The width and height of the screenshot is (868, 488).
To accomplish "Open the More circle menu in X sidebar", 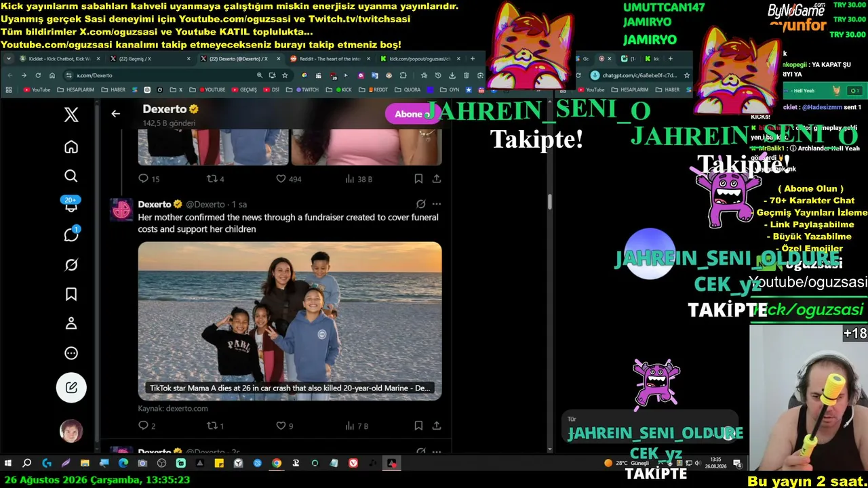I will tap(71, 353).
